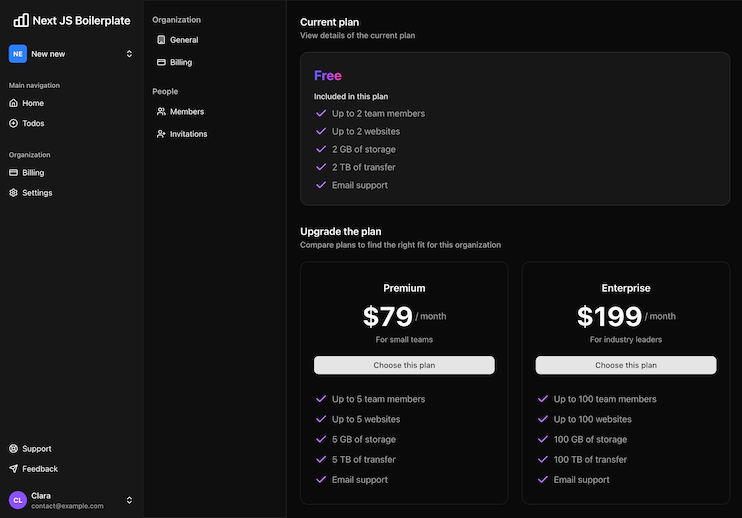
Task: Click the CL user avatar
Action: point(18,500)
